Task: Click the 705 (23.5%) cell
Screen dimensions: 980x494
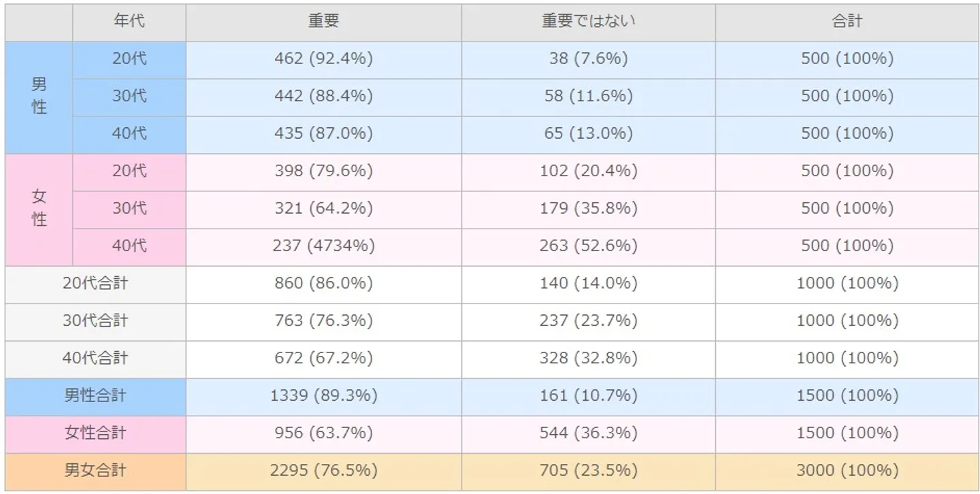Action: pos(588,471)
